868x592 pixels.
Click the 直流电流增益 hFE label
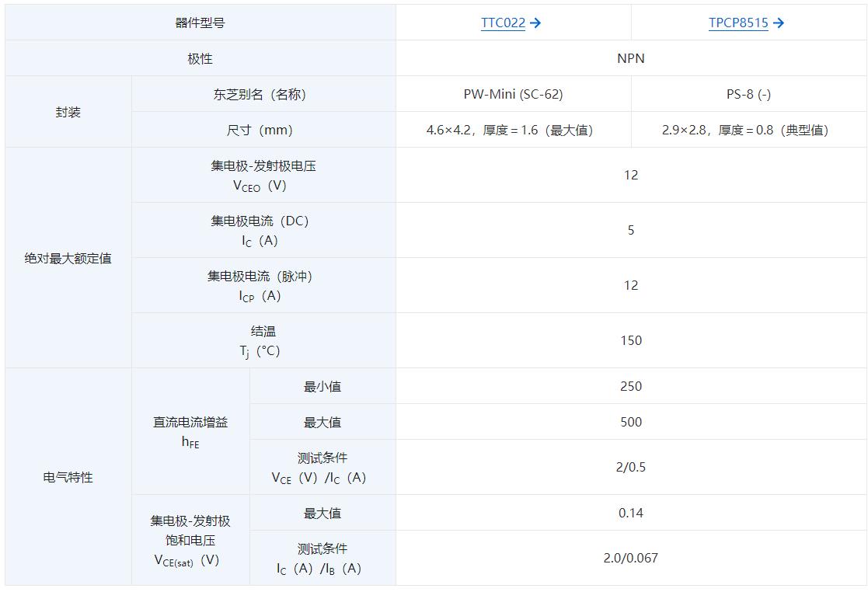[190, 431]
